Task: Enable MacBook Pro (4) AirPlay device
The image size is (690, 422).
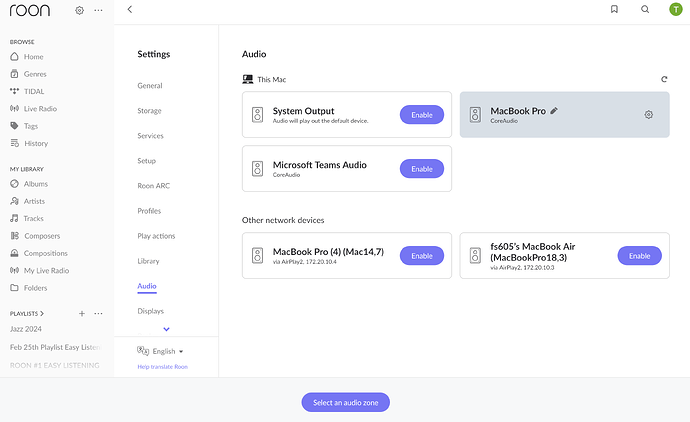Action: click(422, 256)
